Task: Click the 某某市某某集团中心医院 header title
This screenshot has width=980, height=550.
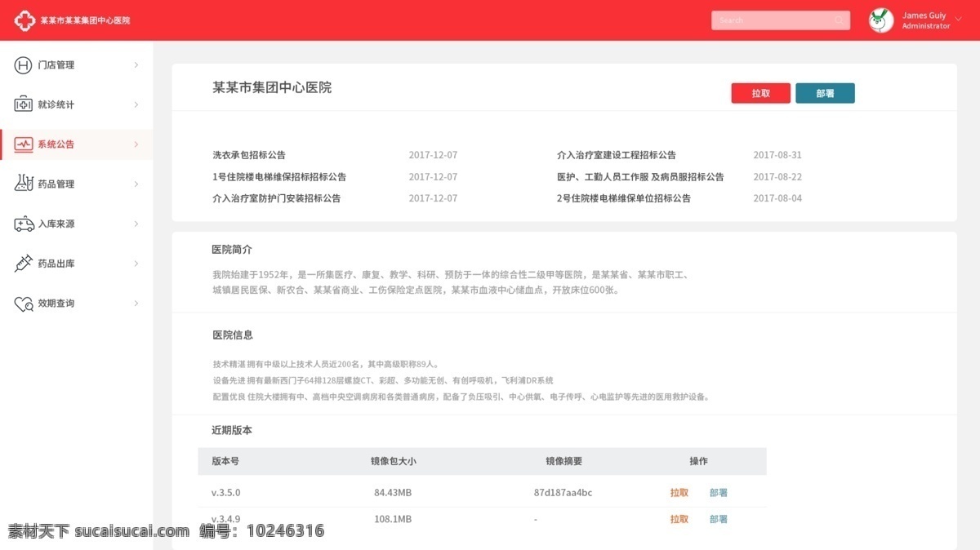Action: pos(85,20)
